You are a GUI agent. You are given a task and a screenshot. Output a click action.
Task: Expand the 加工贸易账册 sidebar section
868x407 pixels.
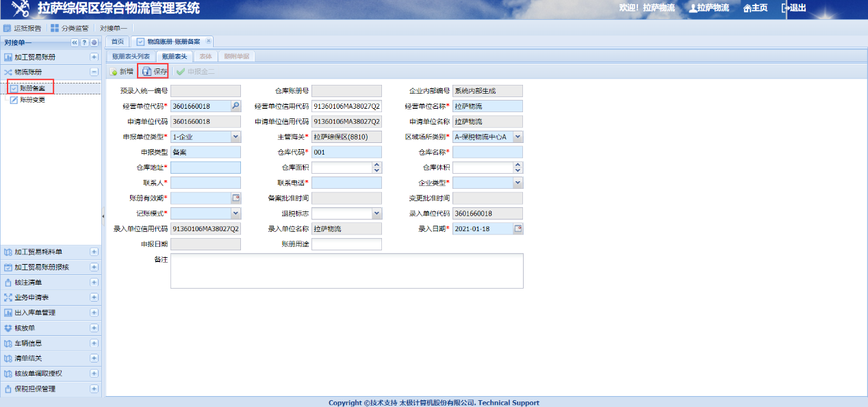click(x=94, y=57)
